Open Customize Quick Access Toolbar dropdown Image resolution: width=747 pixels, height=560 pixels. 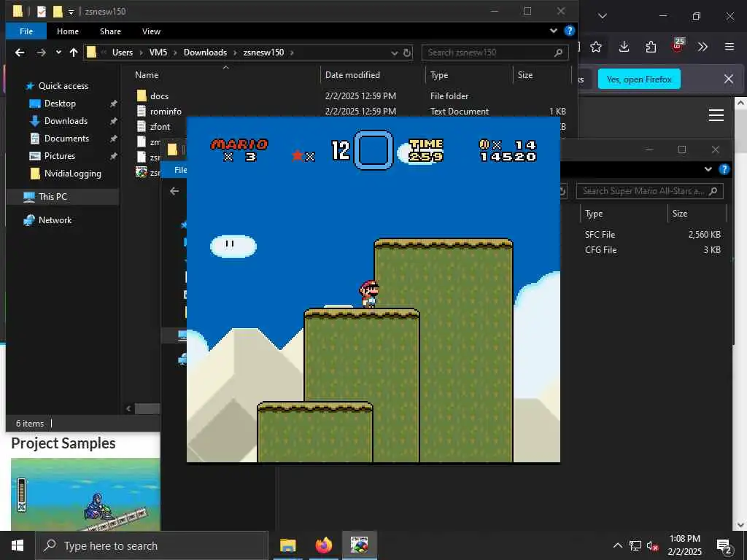tap(71, 12)
